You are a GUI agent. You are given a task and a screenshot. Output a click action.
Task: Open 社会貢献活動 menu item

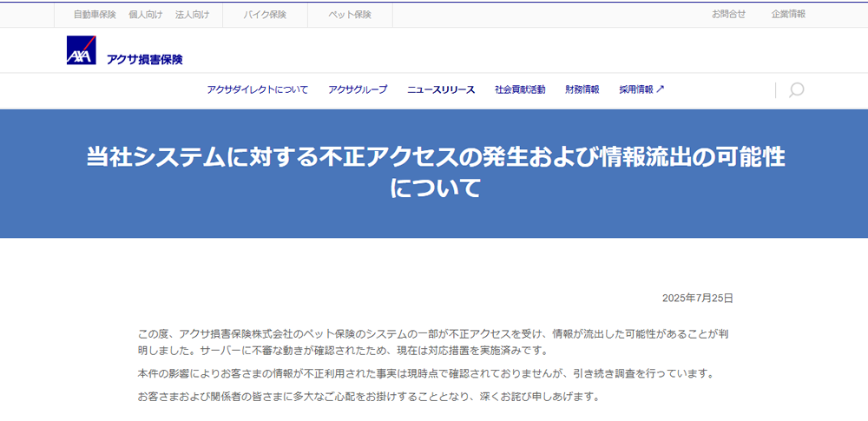pos(520,89)
